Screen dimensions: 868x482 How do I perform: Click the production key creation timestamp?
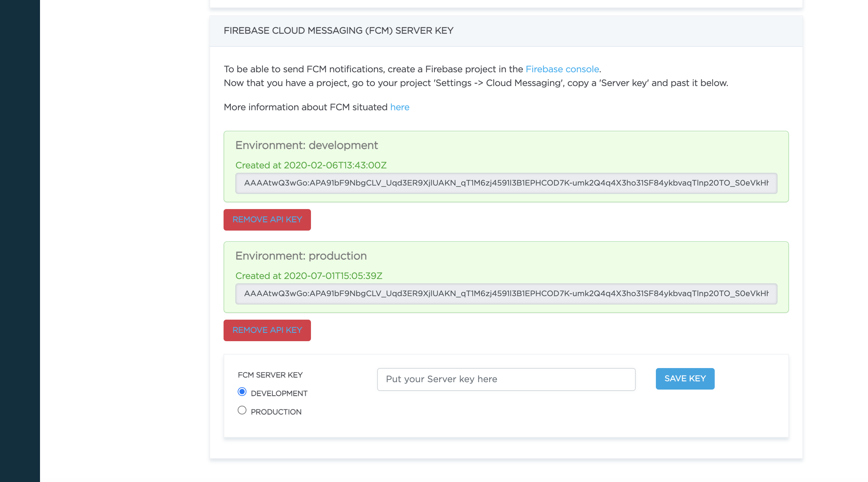point(309,276)
